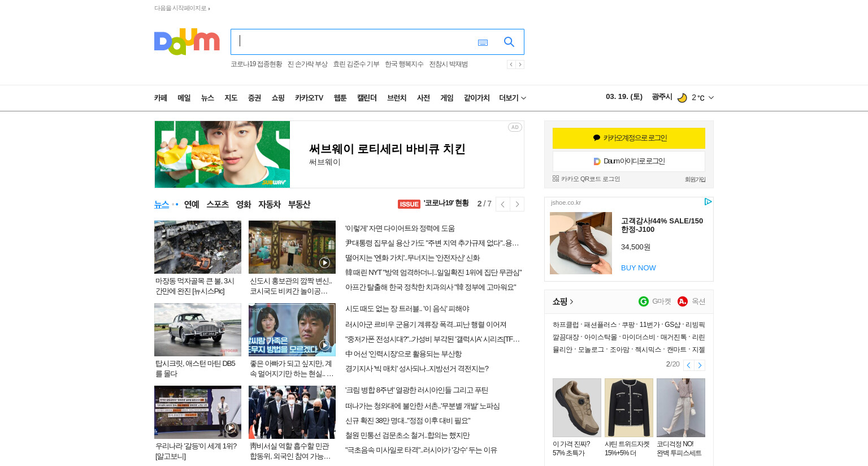
Task: Expand the weather dropdown arrow
Action: 711,98
